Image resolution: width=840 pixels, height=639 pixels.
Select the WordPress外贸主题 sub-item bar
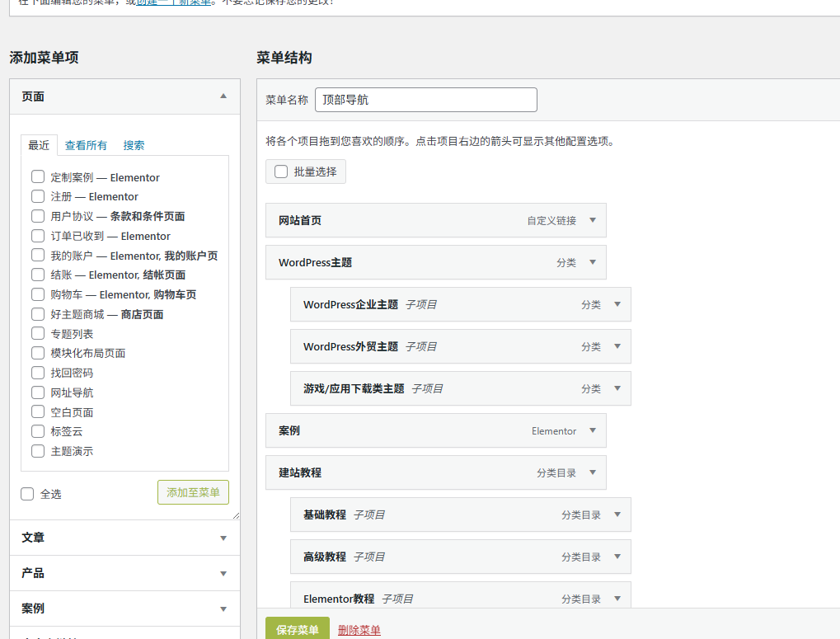coord(461,346)
